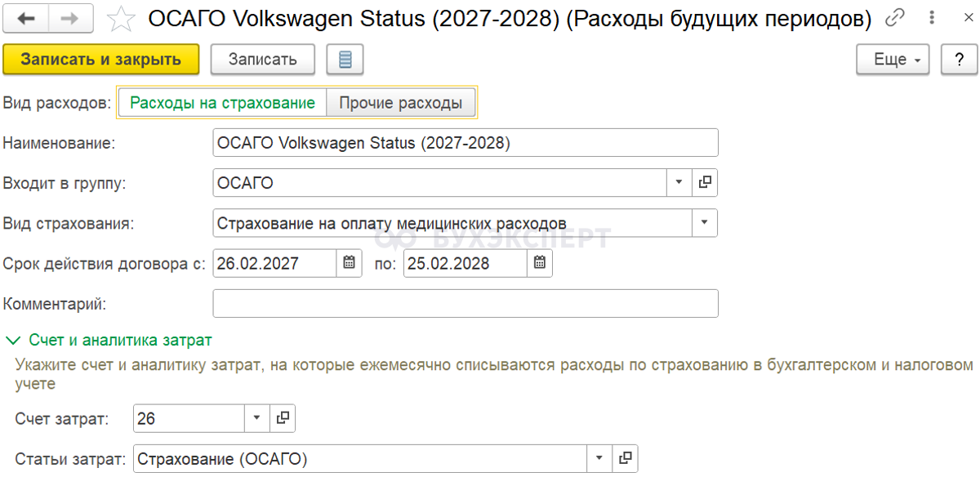This screenshot has width=980, height=477.
Task: Open calendar for contract start date
Action: (349, 263)
